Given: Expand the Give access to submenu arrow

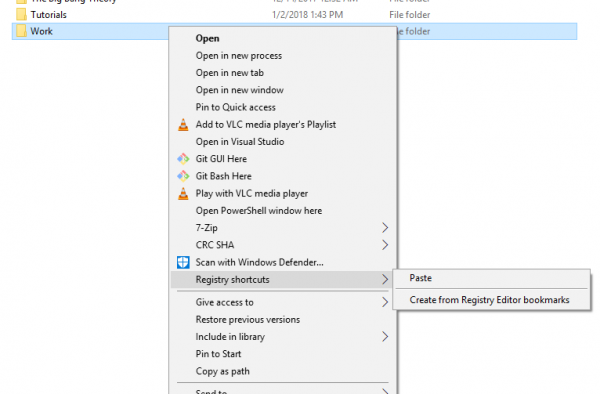Looking at the screenshot, I should pos(385,303).
